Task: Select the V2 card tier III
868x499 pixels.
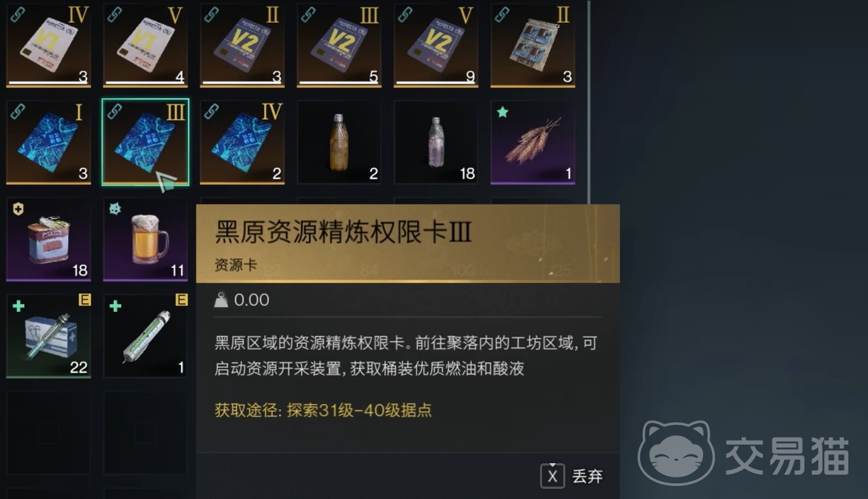Action: click(x=339, y=45)
